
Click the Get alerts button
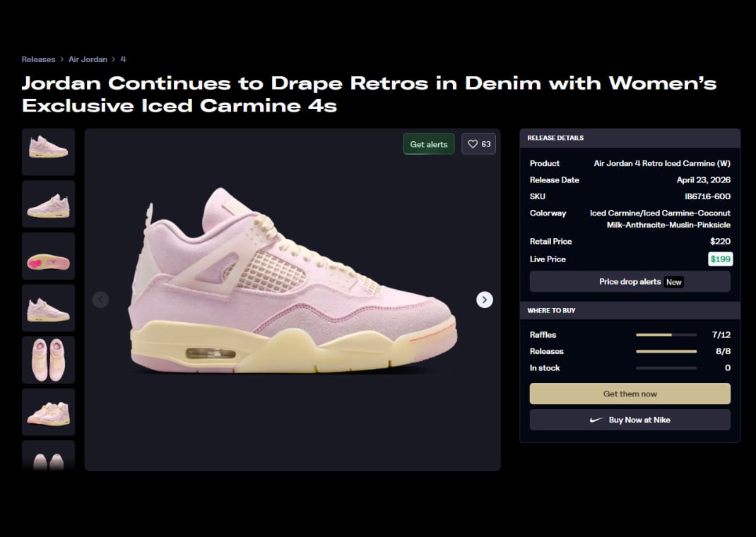click(x=429, y=143)
